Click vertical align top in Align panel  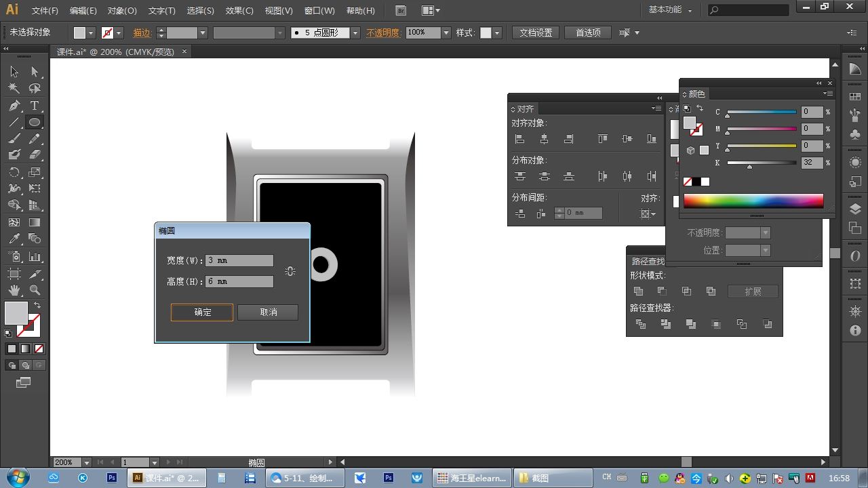click(x=603, y=139)
